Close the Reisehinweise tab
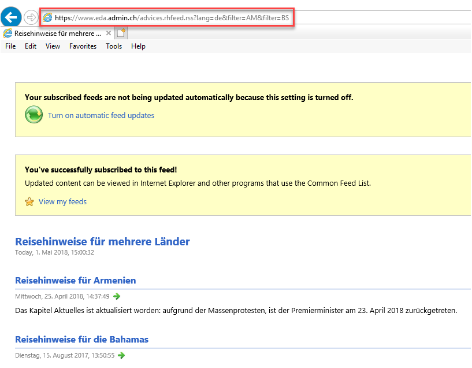The height and width of the screenshot is (368, 472). click(108, 33)
